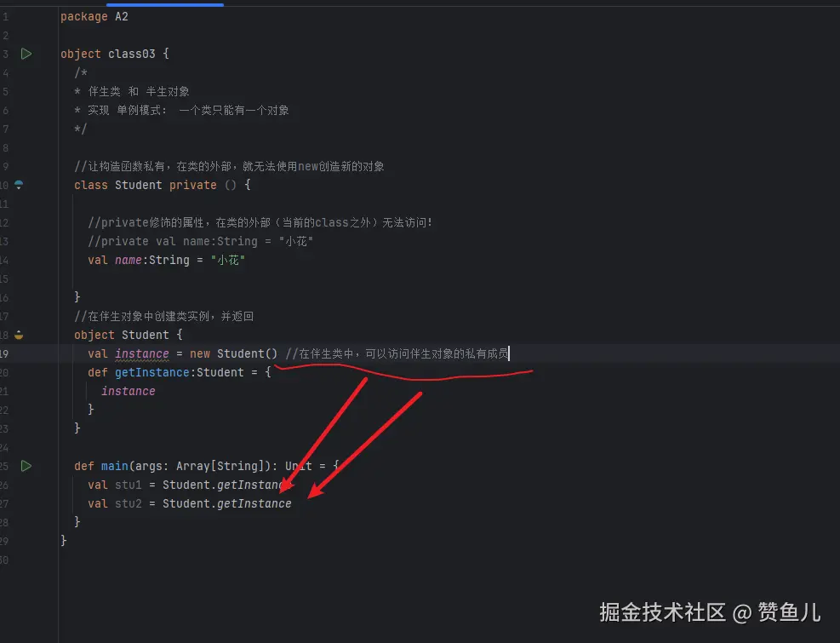Click the instance field name on line 19
The height and width of the screenshot is (643, 840).
point(141,353)
